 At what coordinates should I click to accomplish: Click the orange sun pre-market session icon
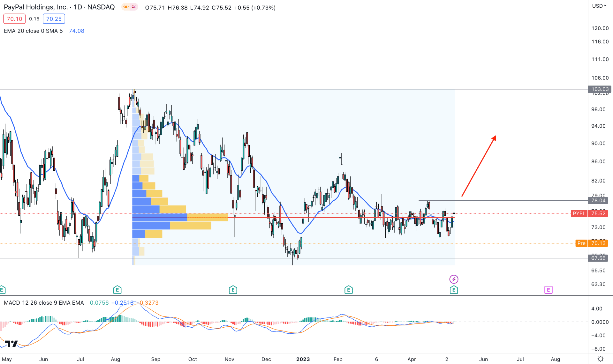[126, 7]
